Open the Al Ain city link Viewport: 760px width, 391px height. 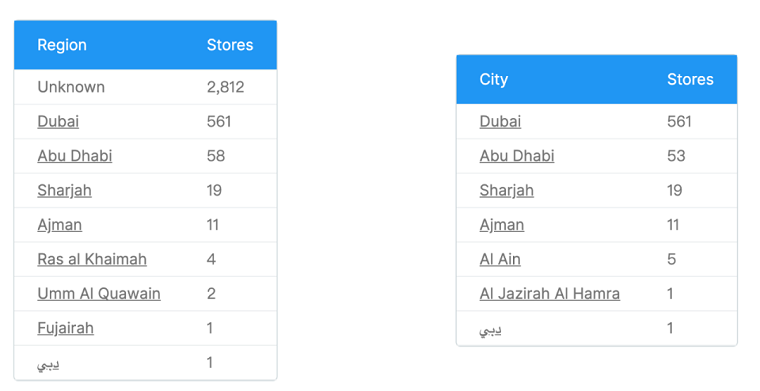pyautogui.click(x=500, y=259)
